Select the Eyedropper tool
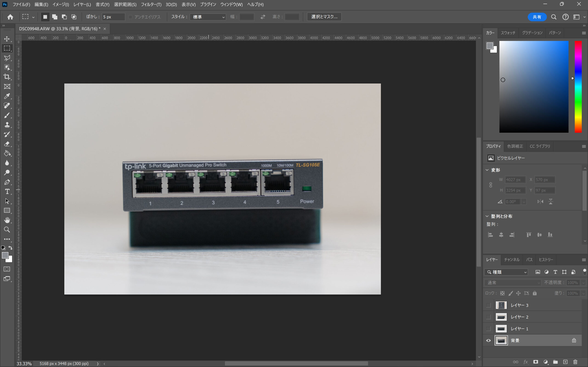 click(x=7, y=96)
